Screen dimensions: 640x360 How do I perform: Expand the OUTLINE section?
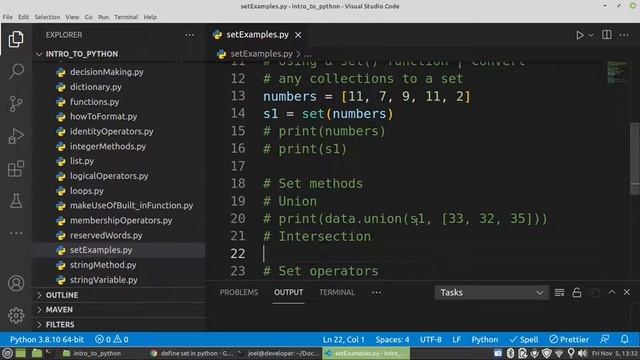coord(62,295)
